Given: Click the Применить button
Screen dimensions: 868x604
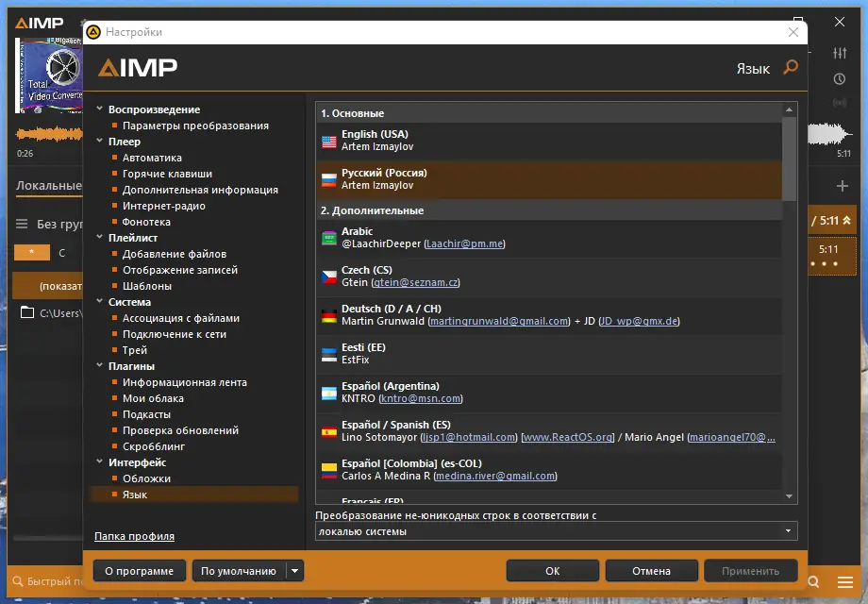Looking at the screenshot, I should tap(751, 571).
